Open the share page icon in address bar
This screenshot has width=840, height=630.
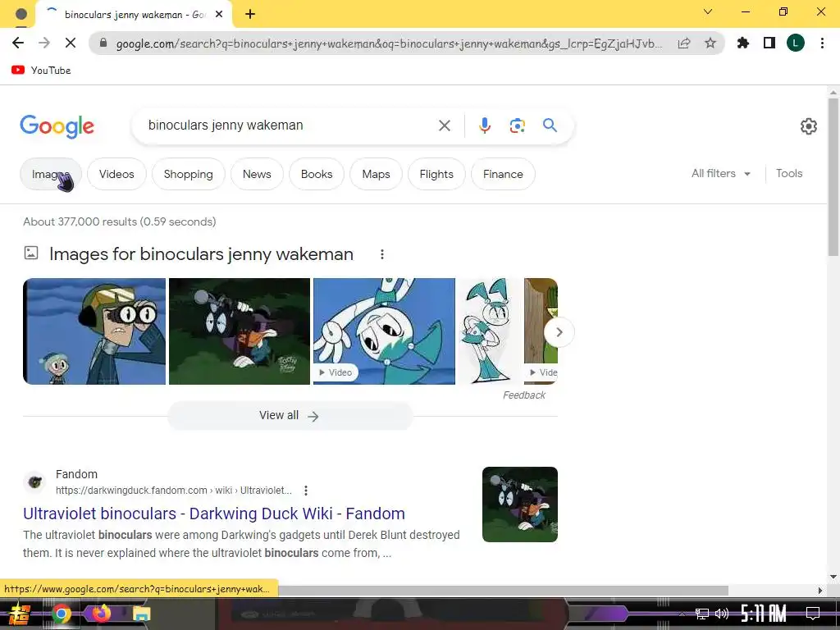pyautogui.click(x=684, y=43)
